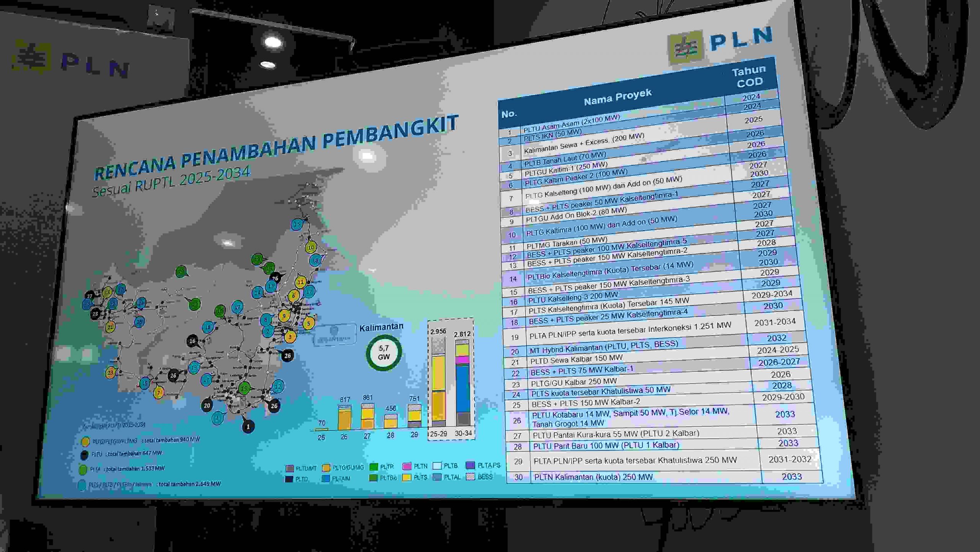Viewport: 980px width, 552px height.
Task: Click yellow map marker number 3
Action: [290, 337]
